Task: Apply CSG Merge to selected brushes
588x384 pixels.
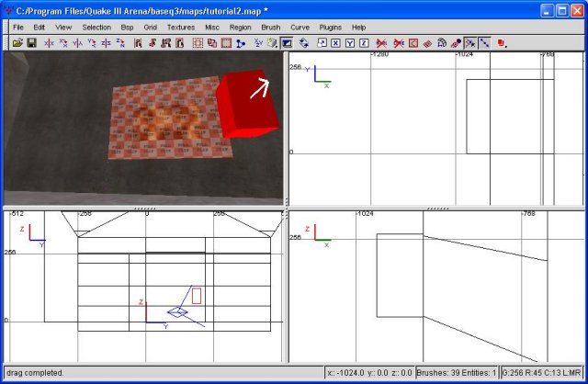Action: 212,43
